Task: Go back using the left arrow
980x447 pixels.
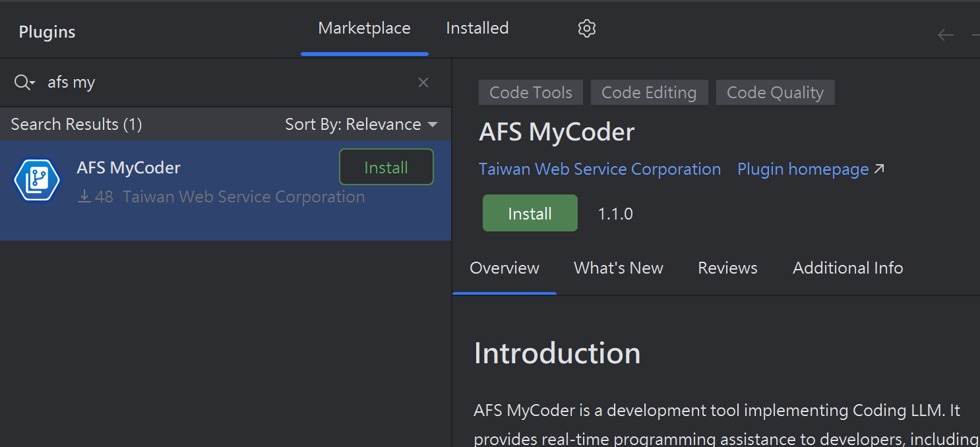Action: point(946,35)
